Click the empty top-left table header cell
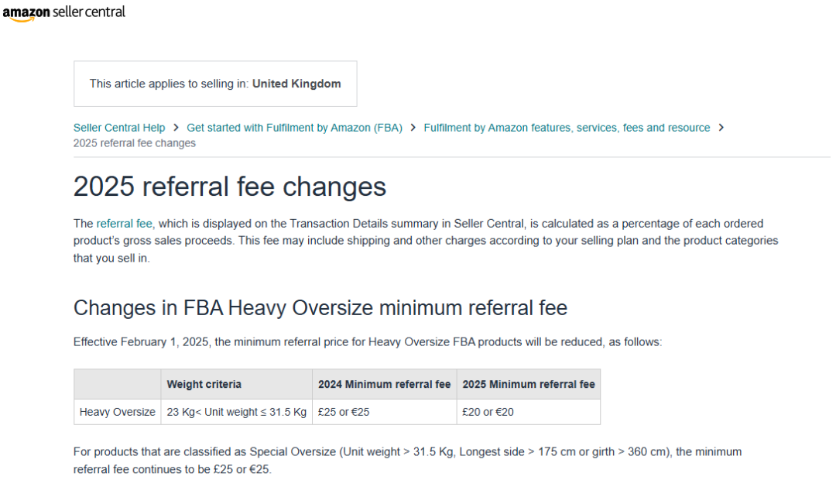This screenshot has height=504, width=836. [117, 384]
